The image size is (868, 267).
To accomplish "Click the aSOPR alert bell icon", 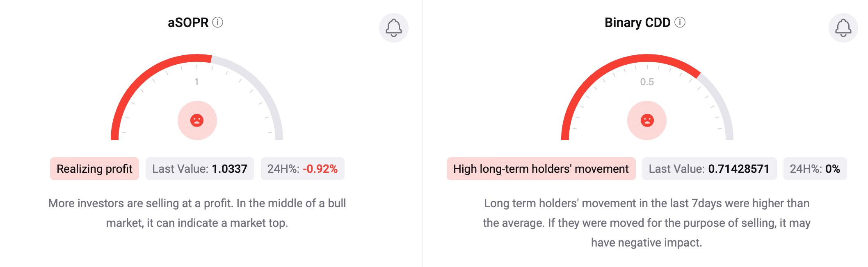I will tap(393, 28).
